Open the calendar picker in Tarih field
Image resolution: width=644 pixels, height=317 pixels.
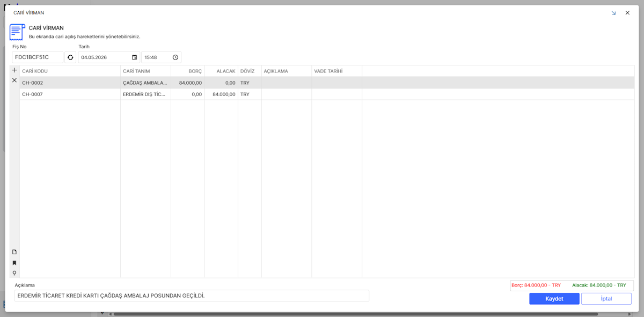coord(134,57)
